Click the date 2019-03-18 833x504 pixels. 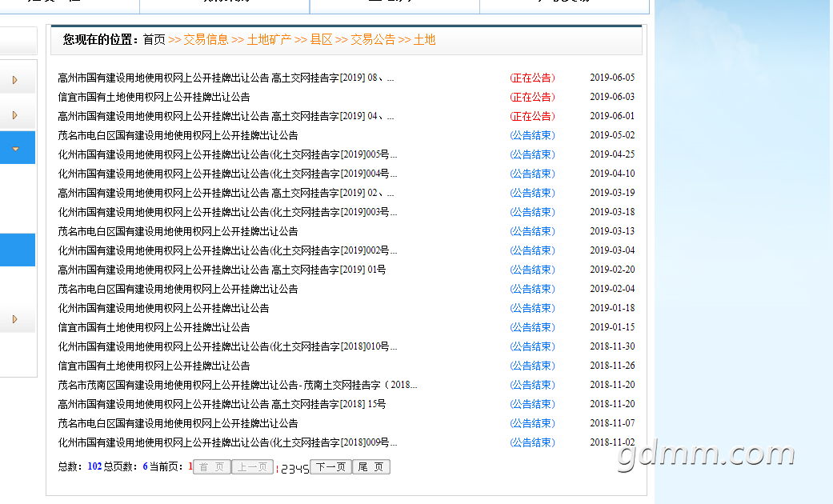coord(612,212)
